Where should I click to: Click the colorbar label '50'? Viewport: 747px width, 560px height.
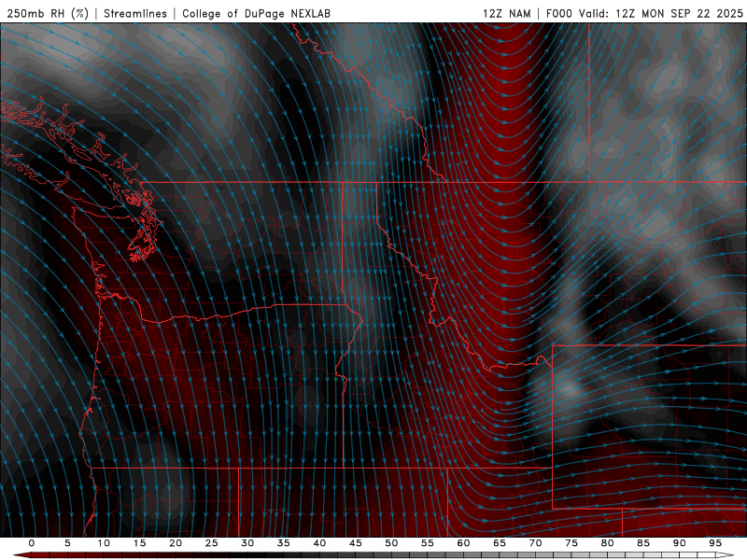point(391,543)
